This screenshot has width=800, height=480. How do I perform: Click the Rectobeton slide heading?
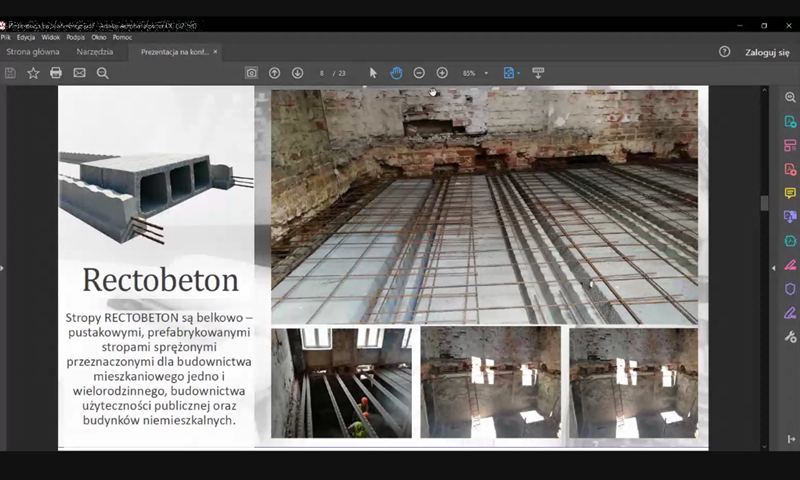[x=161, y=280]
